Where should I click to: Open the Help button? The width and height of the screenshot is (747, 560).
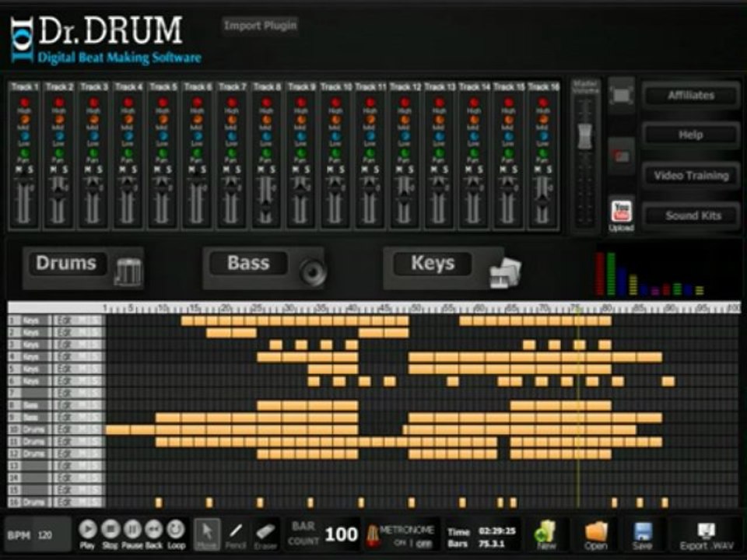pos(691,135)
